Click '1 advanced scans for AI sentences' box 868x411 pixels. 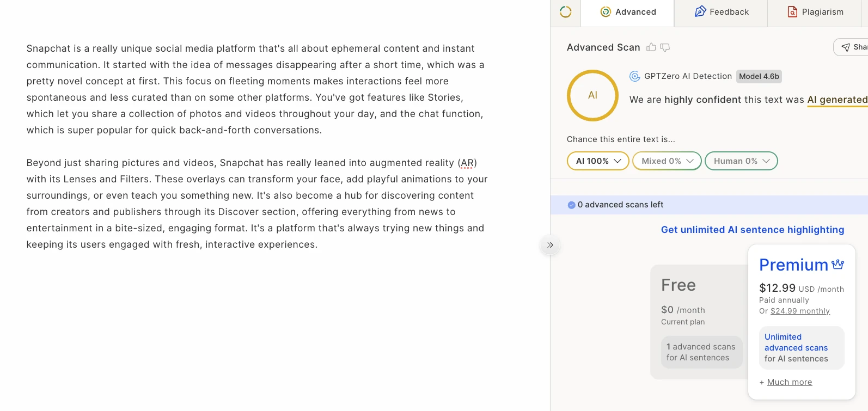701,352
